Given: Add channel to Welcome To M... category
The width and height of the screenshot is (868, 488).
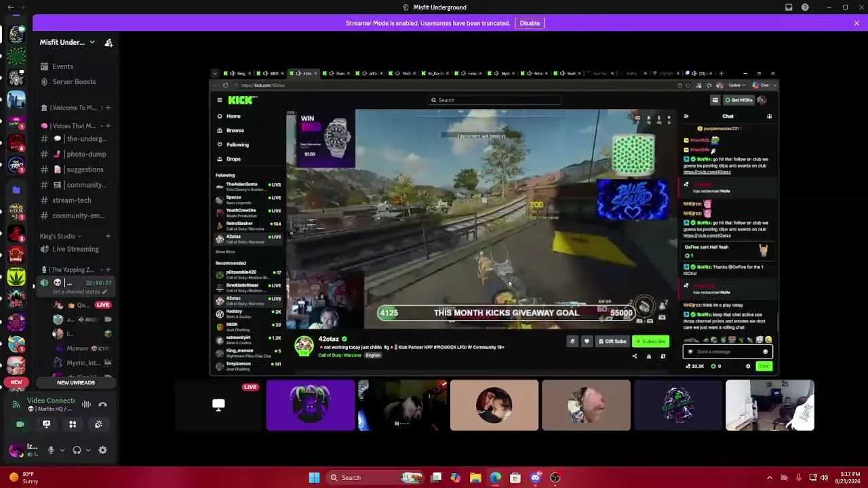Looking at the screenshot, I should click(x=108, y=108).
